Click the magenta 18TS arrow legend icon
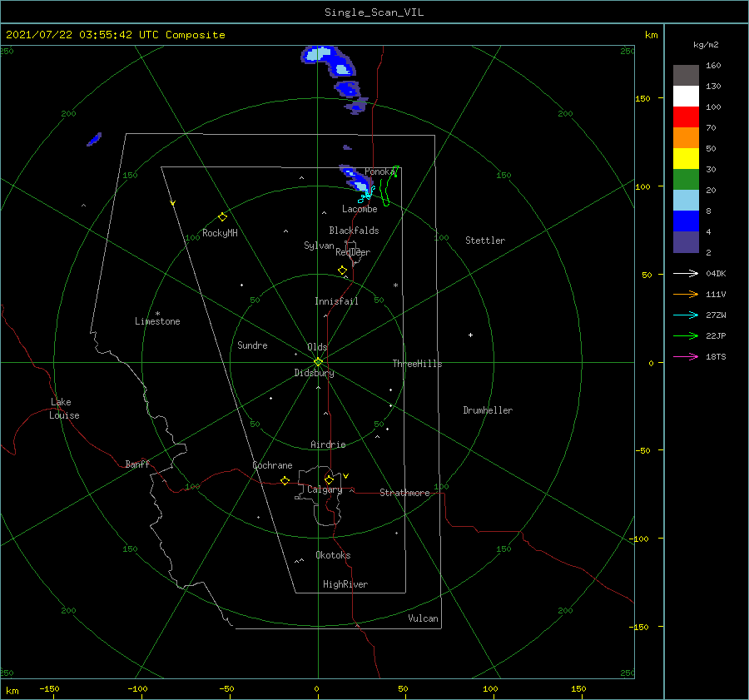This screenshot has height=700, width=749. (x=686, y=356)
